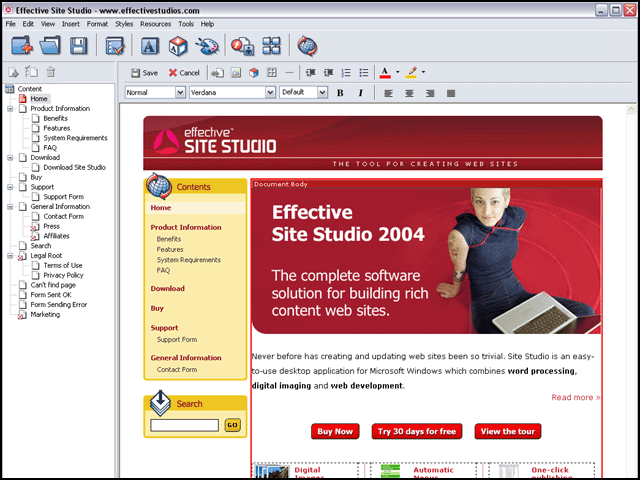The width and height of the screenshot is (640, 480).
Task: Apply the yellow highlight color swatch
Action: pyautogui.click(x=411, y=73)
